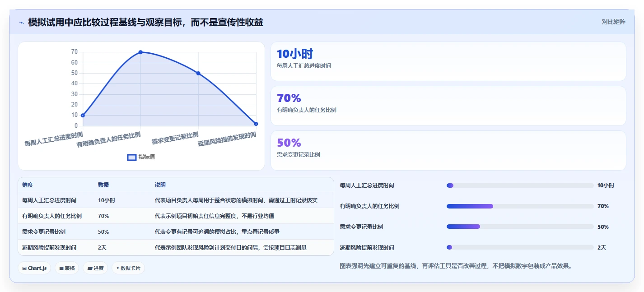Click the 50% progress bar

520,227
